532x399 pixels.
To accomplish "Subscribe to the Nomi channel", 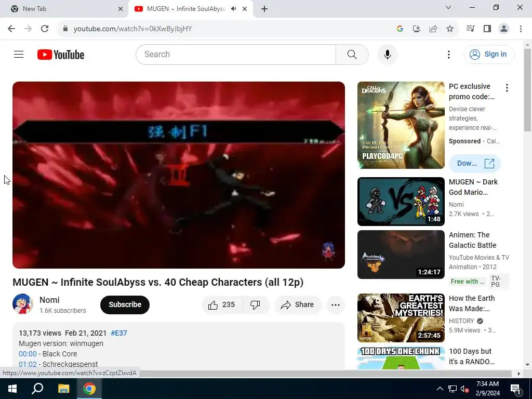I will click(x=125, y=304).
